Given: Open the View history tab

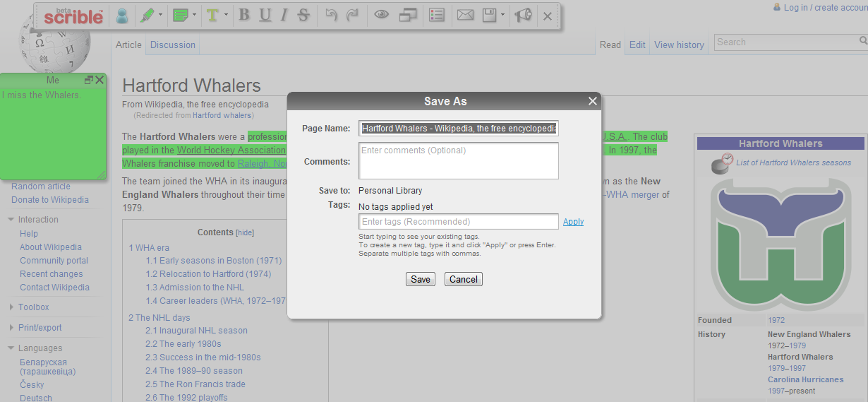Looking at the screenshot, I should point(679,45).
